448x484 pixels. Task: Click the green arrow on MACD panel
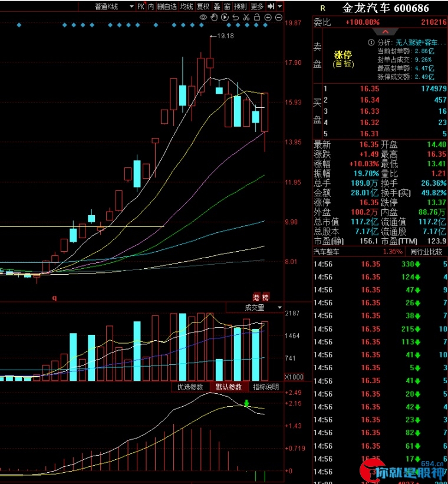click(246, 403)
